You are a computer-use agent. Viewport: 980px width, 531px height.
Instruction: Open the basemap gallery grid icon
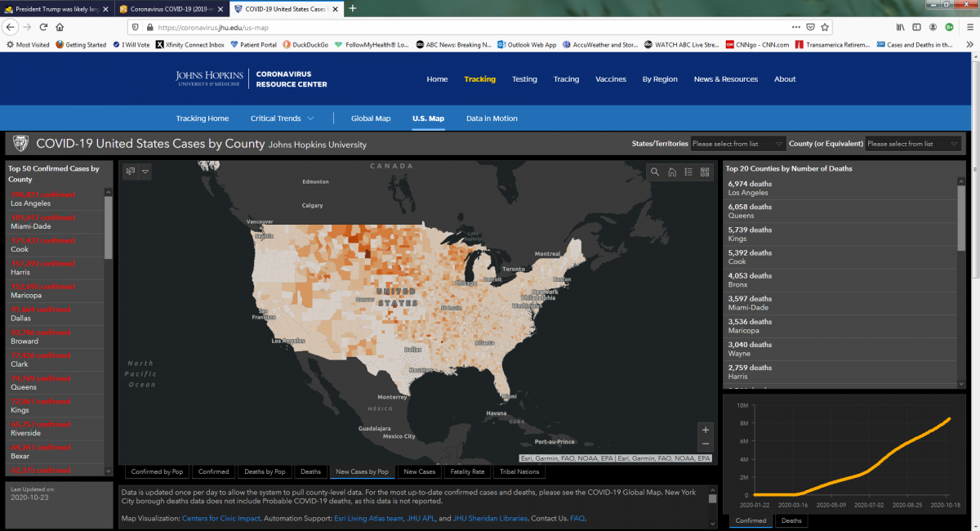tap(705, 172)
